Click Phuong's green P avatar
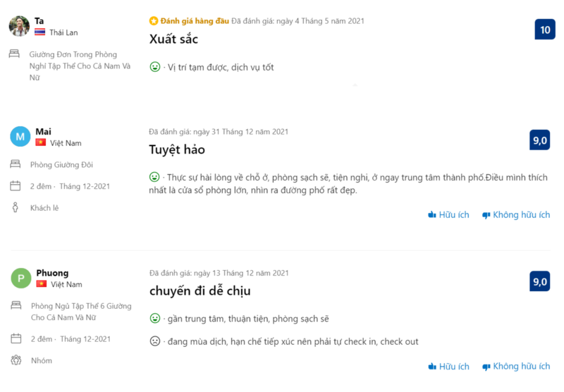564x392 pixels. pos(20,278)
